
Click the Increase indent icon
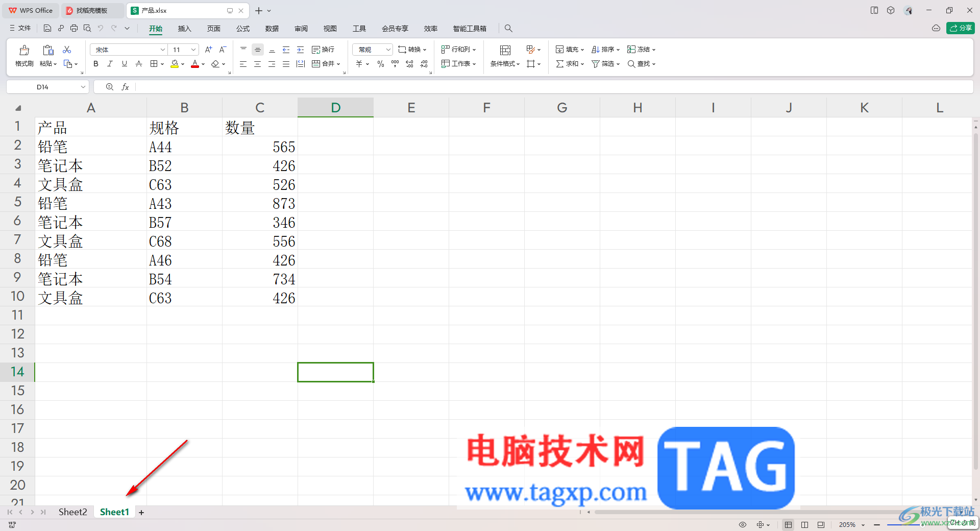click(x=301, y=50)
